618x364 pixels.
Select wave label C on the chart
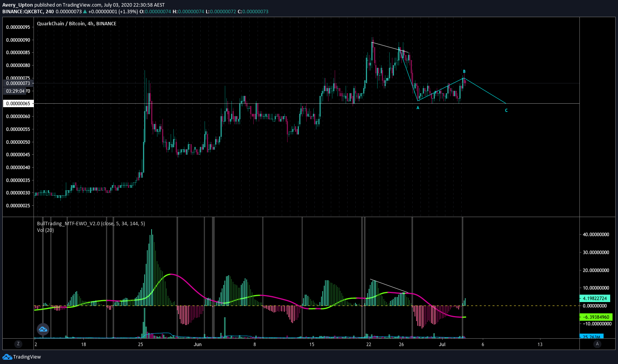506,111
